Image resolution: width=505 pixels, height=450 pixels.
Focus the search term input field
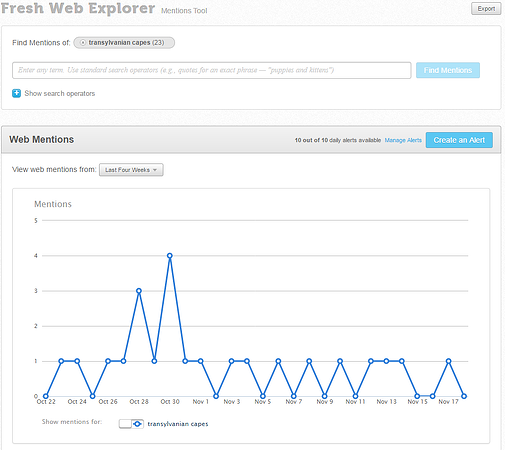[x=212, y=70]
